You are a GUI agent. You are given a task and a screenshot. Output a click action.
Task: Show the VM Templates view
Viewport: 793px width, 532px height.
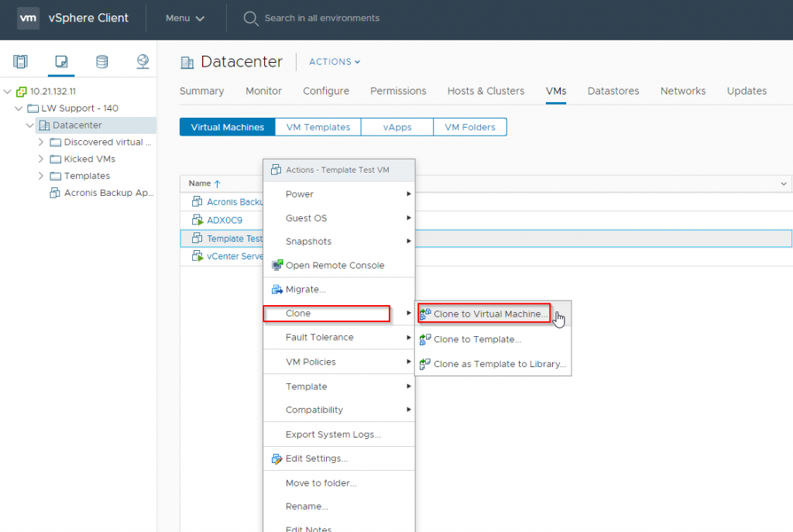(x=318, y=127)
